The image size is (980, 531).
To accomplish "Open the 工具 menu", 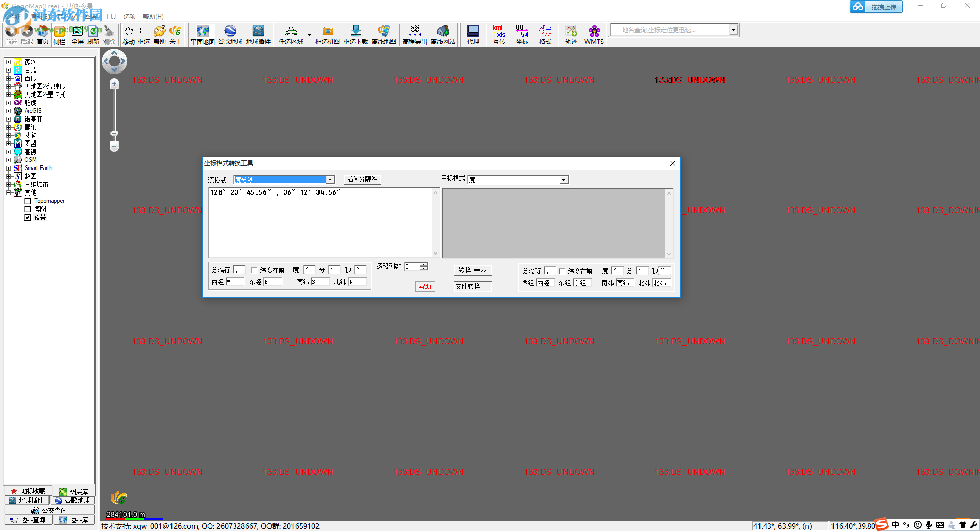I will (x=110, y=16).
